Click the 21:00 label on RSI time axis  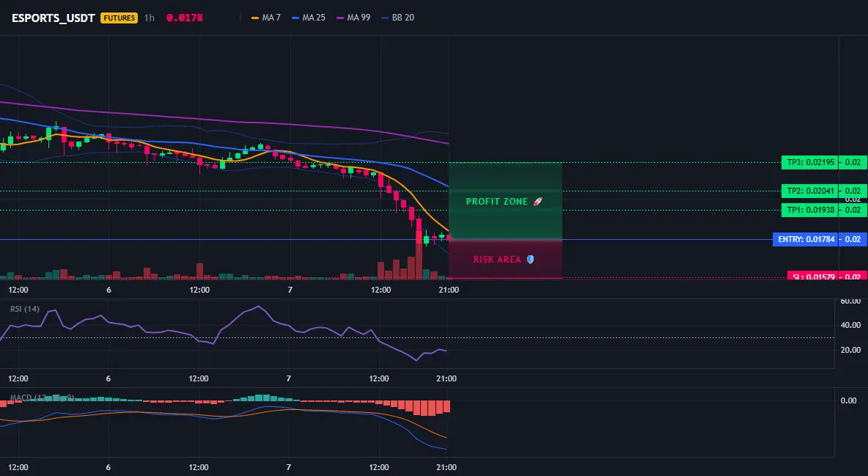coord(446,378)
